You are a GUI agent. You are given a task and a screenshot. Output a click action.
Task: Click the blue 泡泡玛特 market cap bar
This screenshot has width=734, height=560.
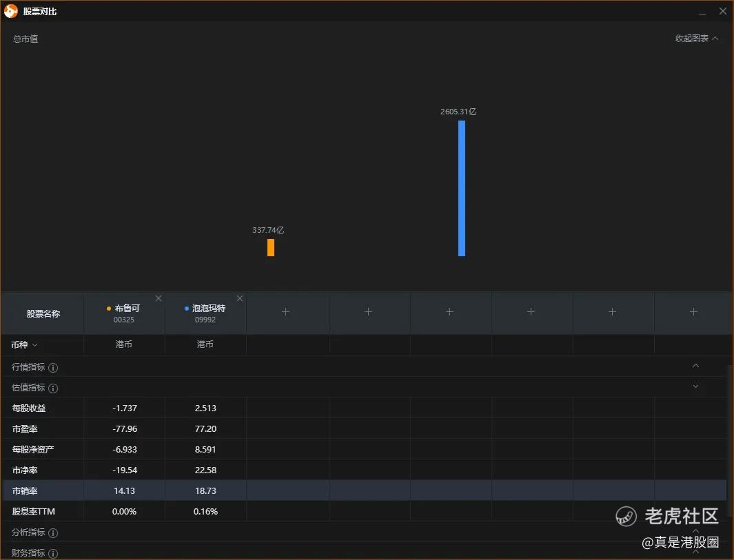[462, 188]
